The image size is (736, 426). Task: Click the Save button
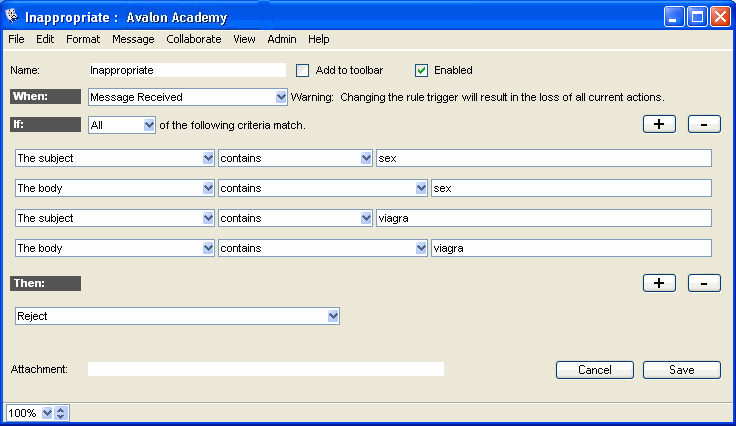click(681, 370)
